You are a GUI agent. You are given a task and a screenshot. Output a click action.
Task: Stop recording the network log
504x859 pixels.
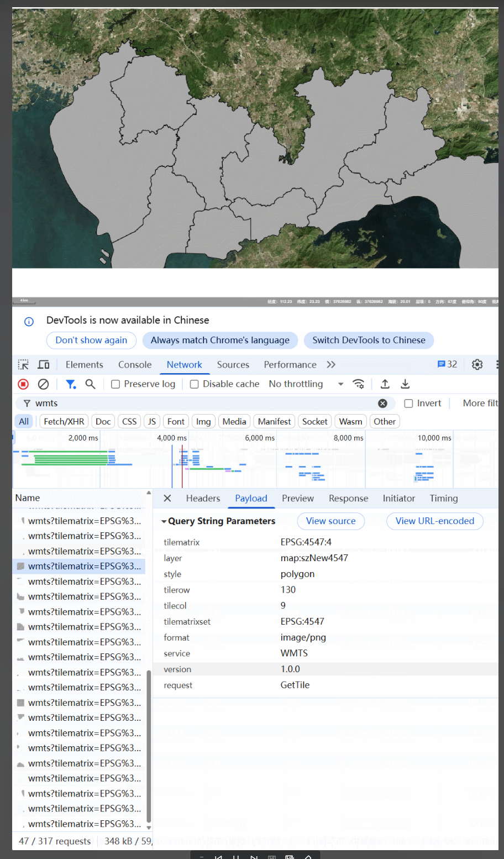point(23,384)
